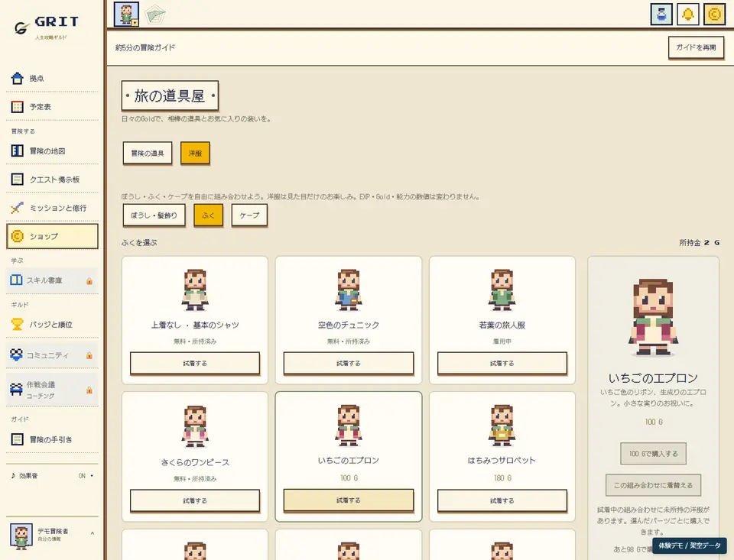Click the 上着なし・基本のシャツ item name
734x560 pixels.
195,325
